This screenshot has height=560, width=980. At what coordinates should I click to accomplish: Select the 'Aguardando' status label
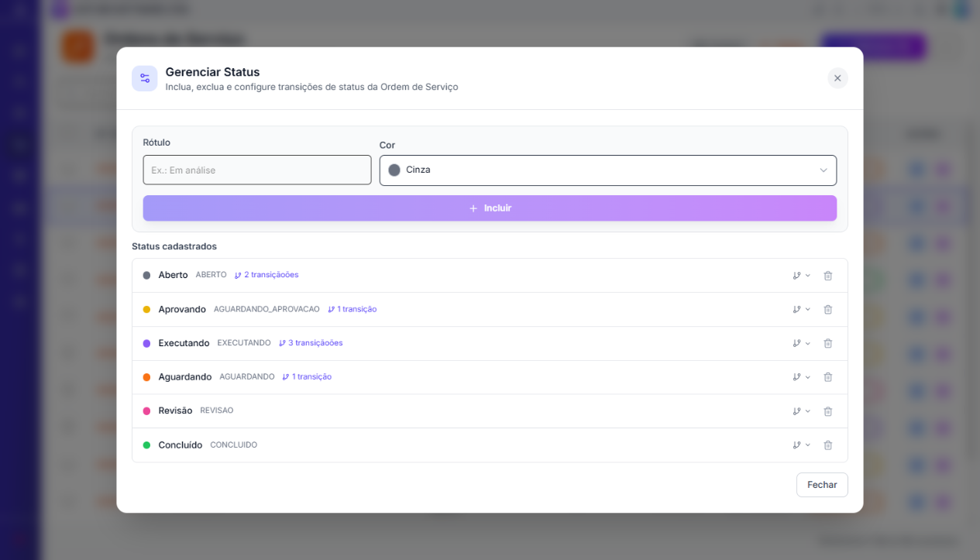(x=185, y=377)
